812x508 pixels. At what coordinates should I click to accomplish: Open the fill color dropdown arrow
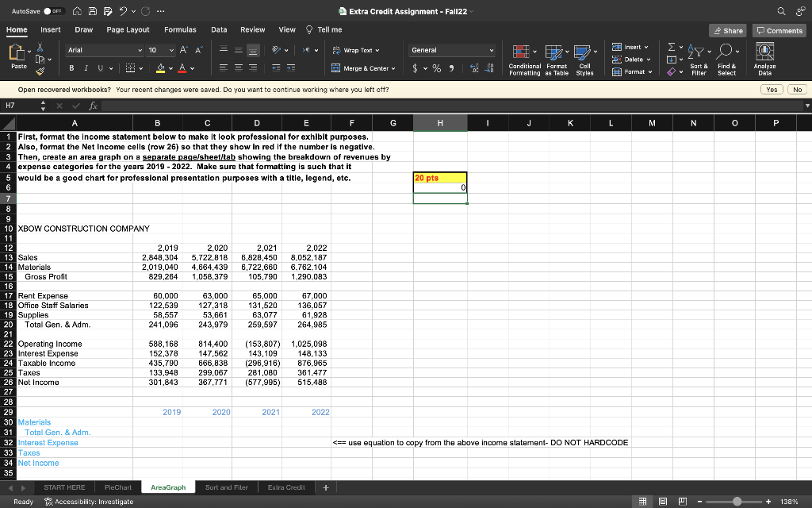pos(171,69)
